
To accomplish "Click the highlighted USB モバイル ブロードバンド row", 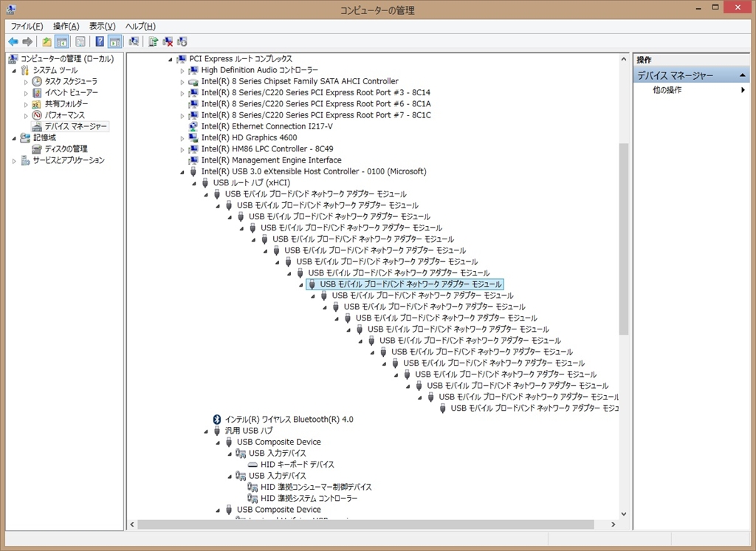I will coord(405,284).
